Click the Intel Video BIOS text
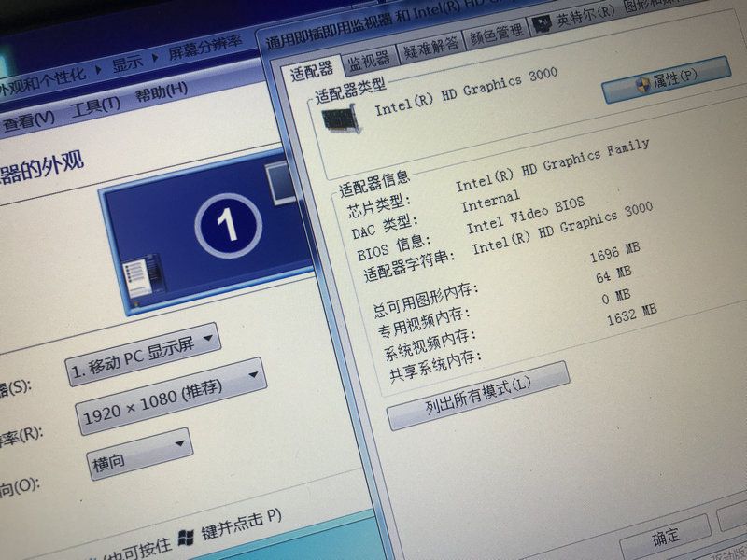 tap(525, 216)
